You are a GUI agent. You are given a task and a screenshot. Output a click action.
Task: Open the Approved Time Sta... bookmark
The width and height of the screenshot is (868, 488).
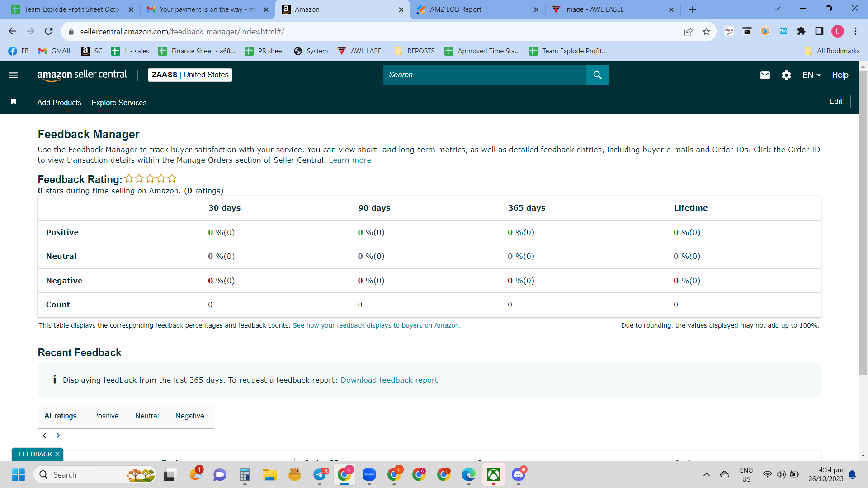482,51
